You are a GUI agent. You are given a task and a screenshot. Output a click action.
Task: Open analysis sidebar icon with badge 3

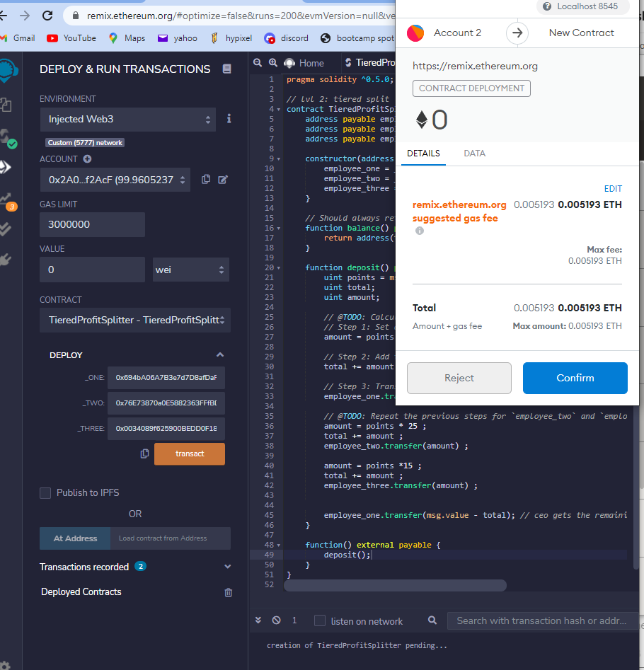8,202
